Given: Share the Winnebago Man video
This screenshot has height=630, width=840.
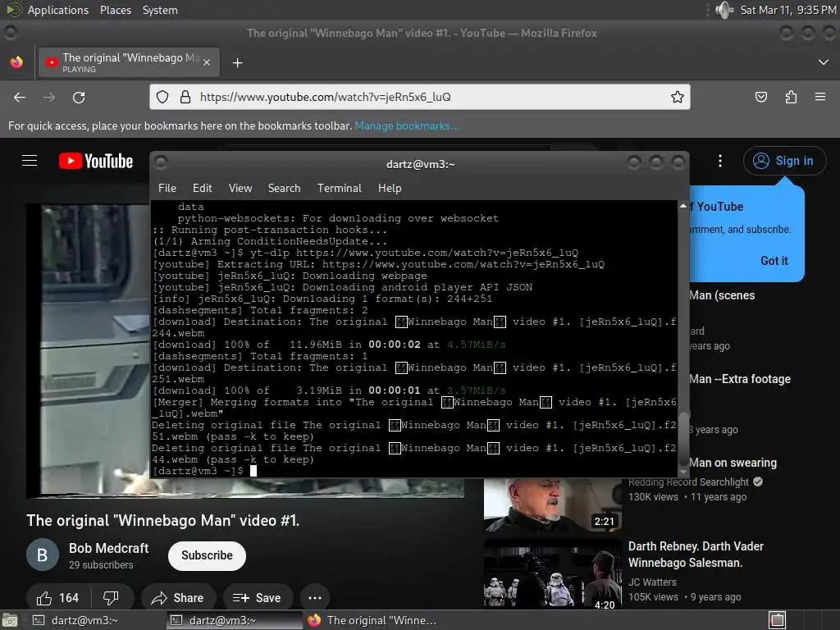Looking at the screenshot, I should tap(178, 598).
